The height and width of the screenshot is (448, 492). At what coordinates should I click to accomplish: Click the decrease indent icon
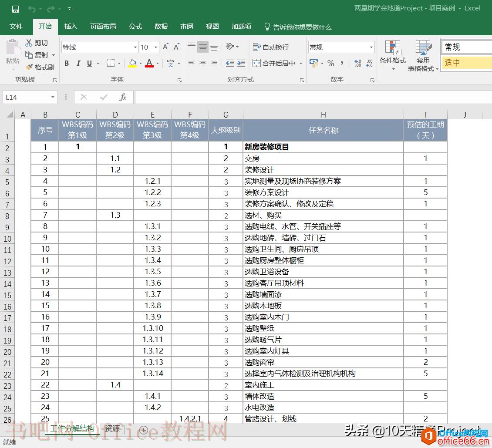230,64
